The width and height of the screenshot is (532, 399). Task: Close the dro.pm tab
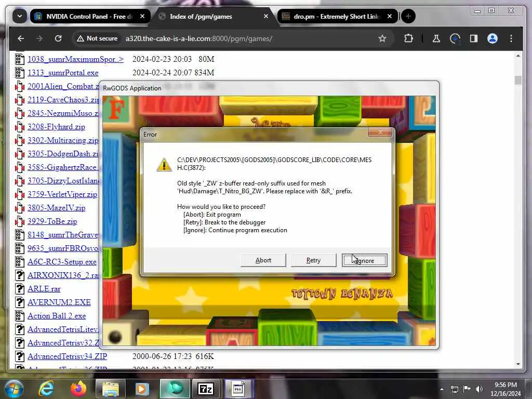click(x=390, y=16)
